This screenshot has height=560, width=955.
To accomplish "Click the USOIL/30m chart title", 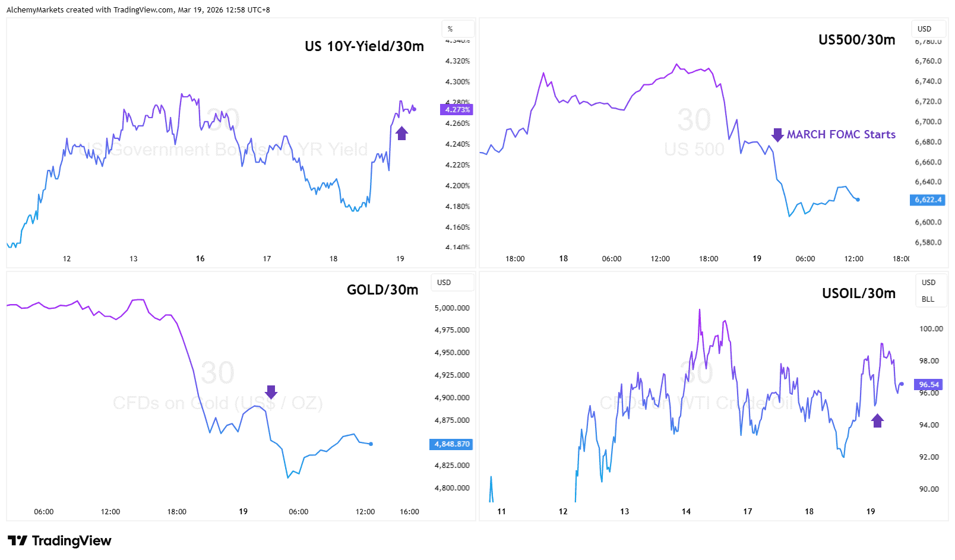I will point(858,293).
